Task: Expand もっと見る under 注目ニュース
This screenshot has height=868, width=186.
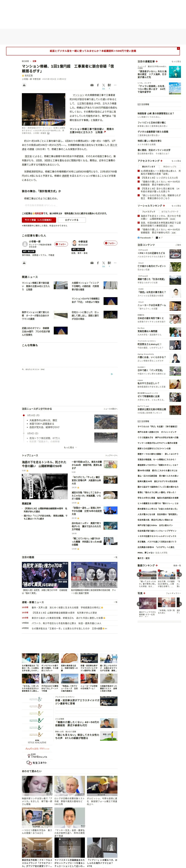Action: click(x=70, y=447)
